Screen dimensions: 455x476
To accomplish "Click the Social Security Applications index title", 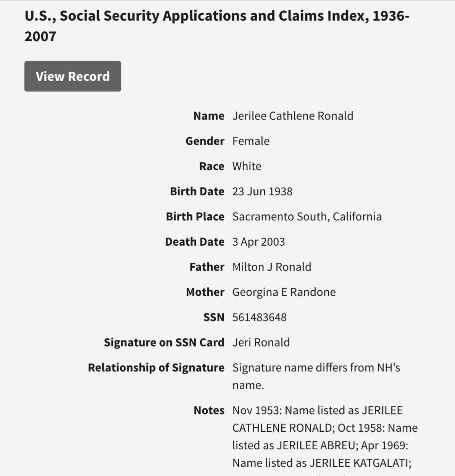I will coord(216,26).
